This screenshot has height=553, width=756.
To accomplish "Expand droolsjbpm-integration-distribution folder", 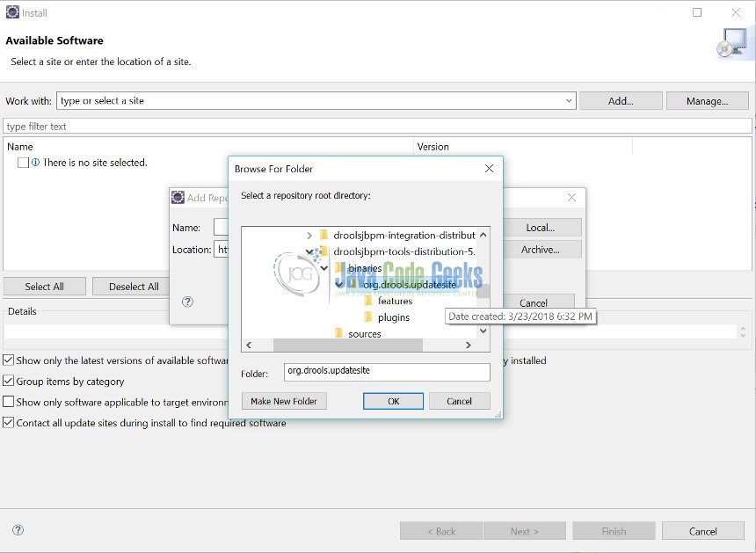I will (309, 236).
